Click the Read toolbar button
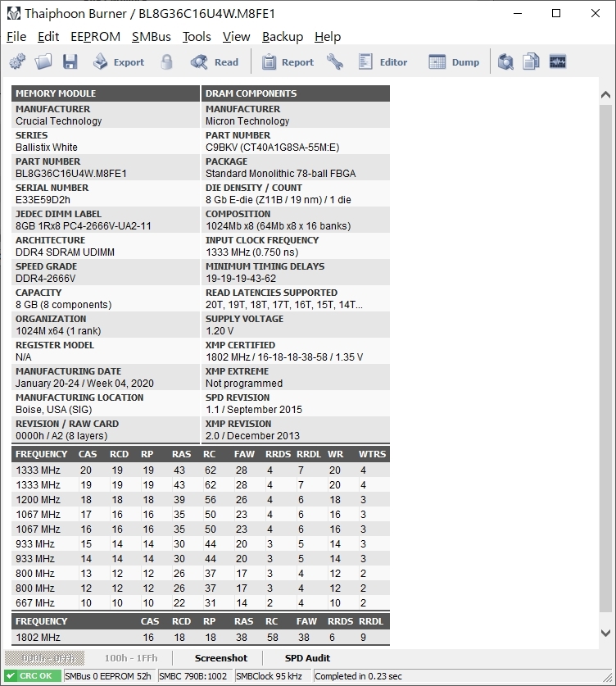The image size is (616, 686). click(215, 61)
